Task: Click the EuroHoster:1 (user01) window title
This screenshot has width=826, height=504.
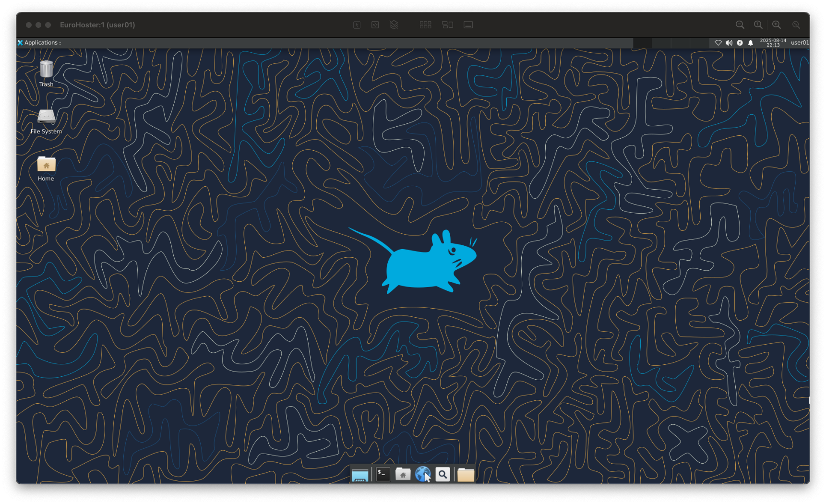Action: tap(97, 25)
